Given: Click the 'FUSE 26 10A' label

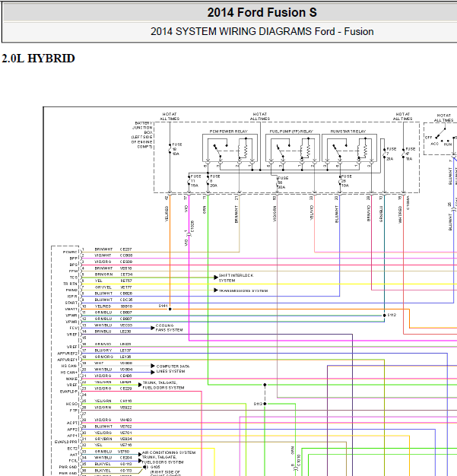Looking at the screenshot, I should tap(346, 181).
